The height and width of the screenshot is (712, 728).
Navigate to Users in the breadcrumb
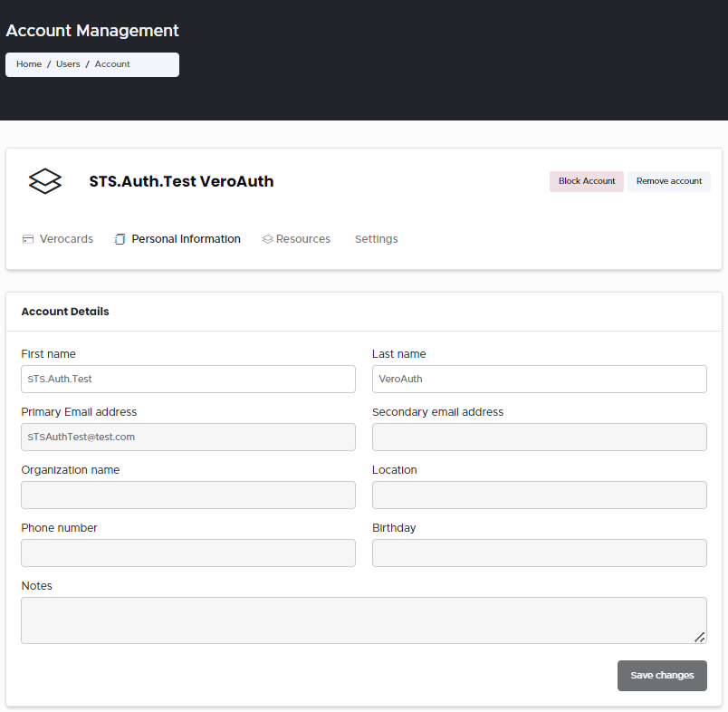tap(68, 64)
